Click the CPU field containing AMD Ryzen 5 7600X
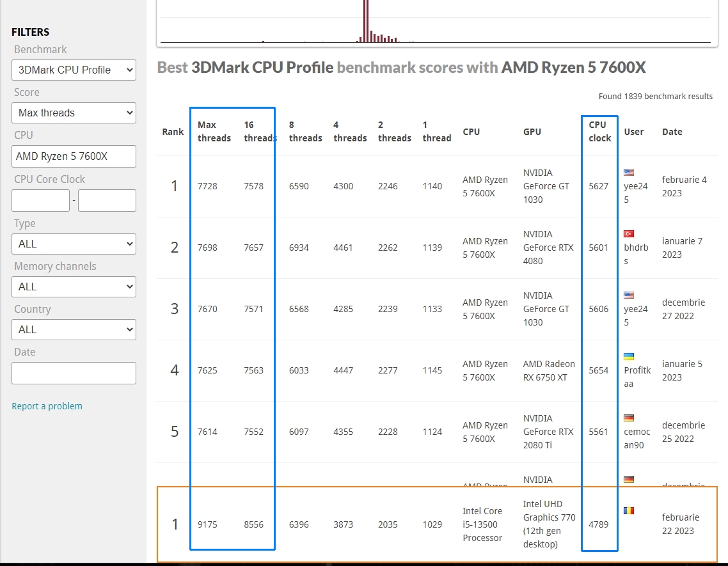 (74, 157)
